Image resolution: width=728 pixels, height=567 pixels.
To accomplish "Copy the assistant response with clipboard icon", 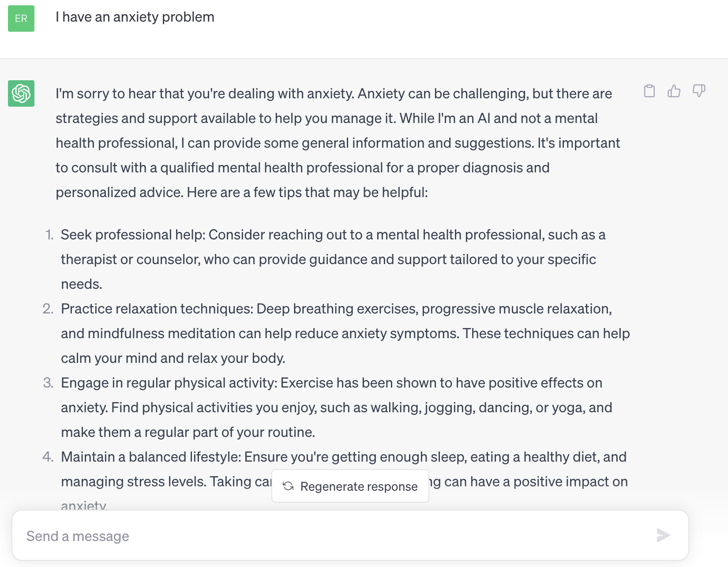I will coord(649,91).
